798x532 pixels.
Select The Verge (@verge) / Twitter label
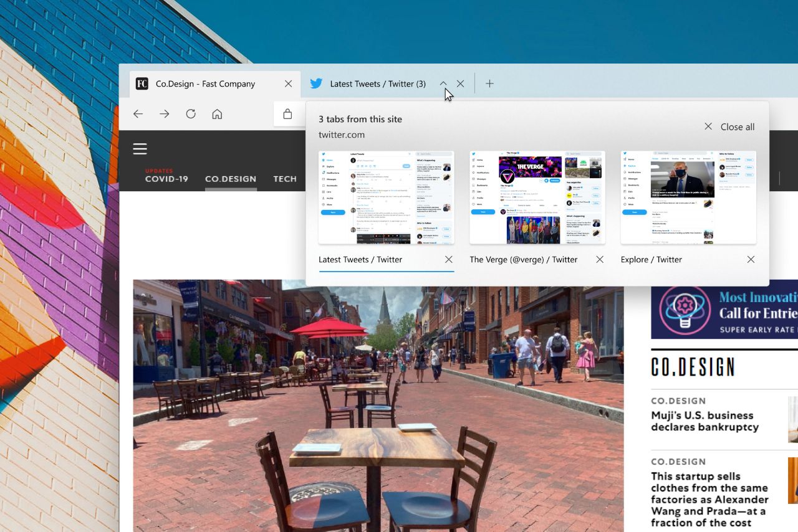tap(524, 259)
